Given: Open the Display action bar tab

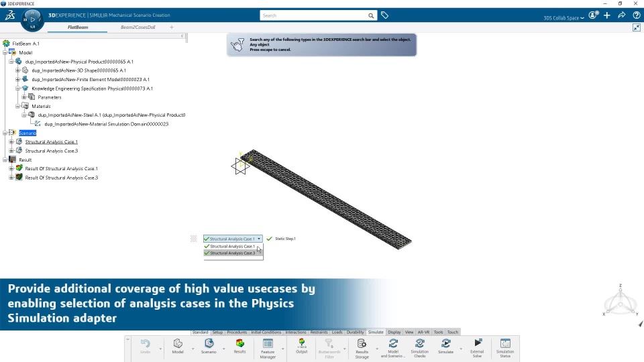Looking at the screenshot, I should click(394, 332).
